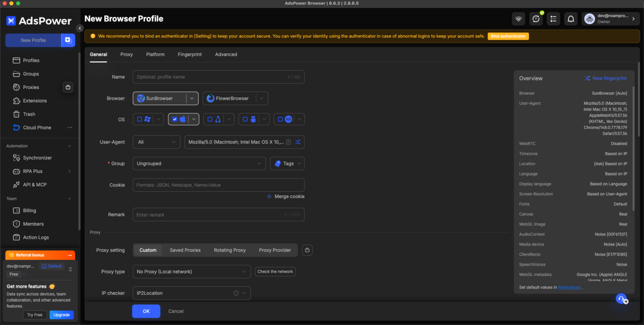Open the macOS version dropdown arrow
Image resolution: width=644 pixels, height=325 pixels.
coord(194,119)
